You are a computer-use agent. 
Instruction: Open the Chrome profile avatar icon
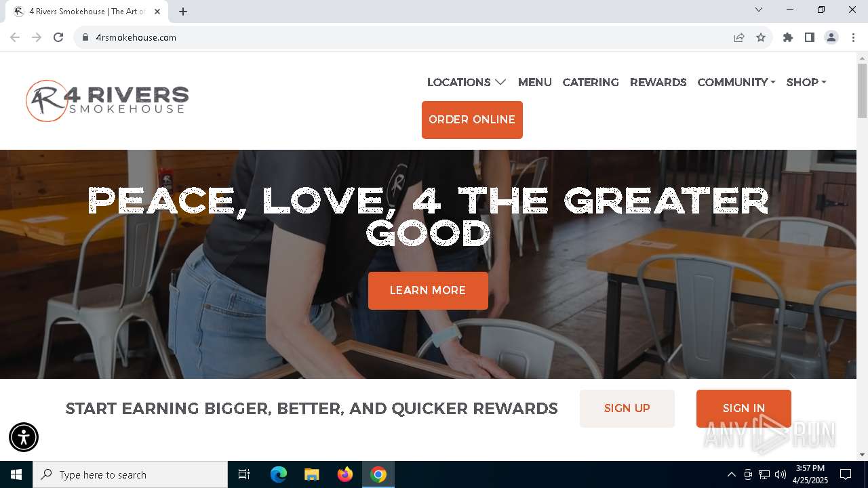(831, 37)
